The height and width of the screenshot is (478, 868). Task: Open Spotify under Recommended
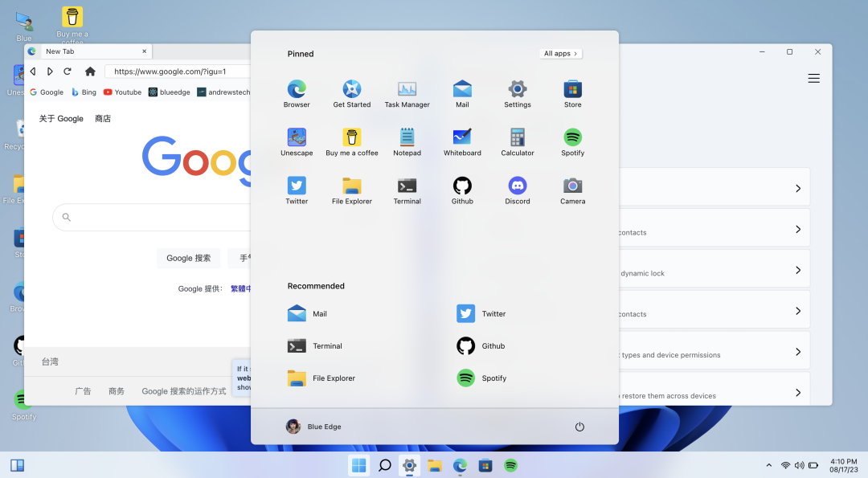coord(481,378)
